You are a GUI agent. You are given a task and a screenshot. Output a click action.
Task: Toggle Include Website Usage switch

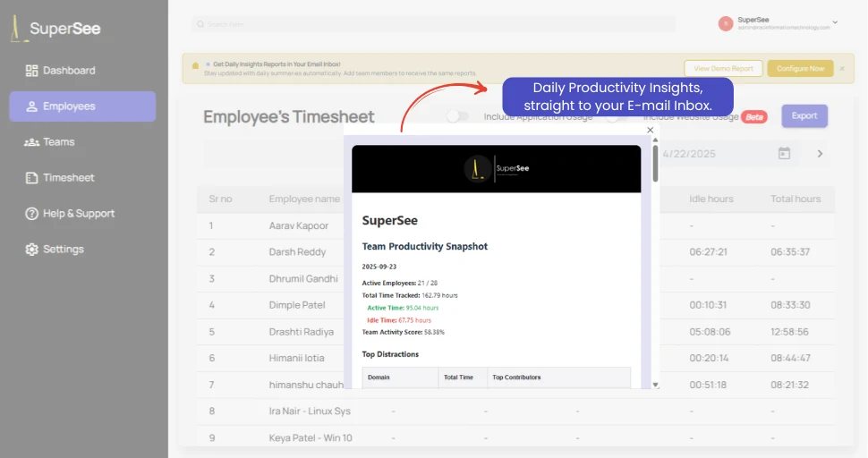(x=617, y=117)
